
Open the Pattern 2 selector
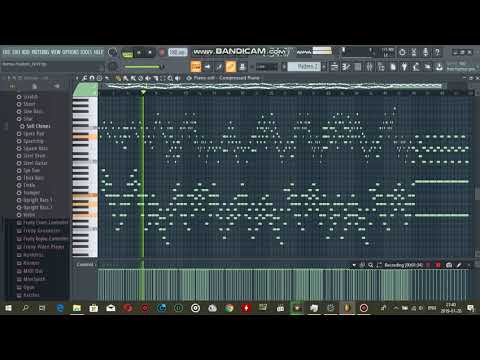point(304,66)
